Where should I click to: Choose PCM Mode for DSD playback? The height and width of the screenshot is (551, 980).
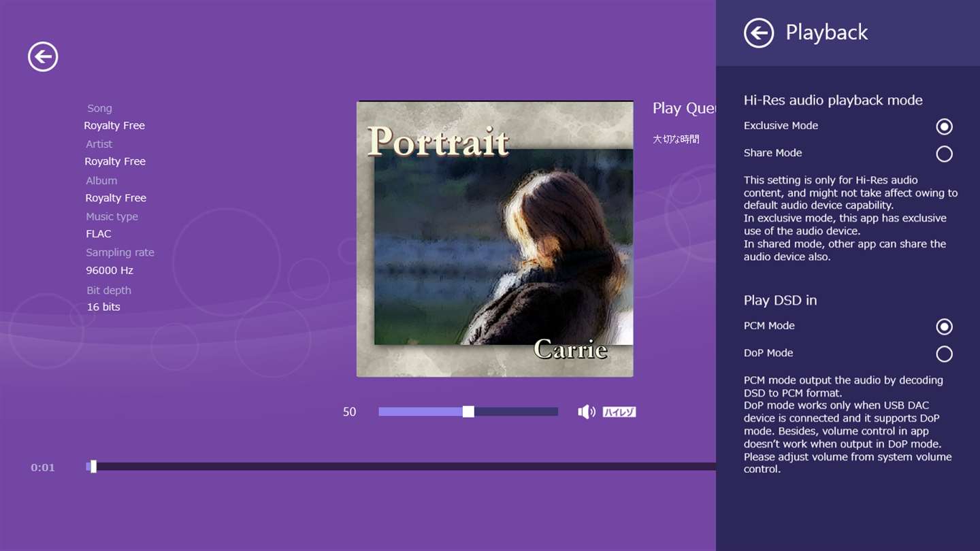944,327
